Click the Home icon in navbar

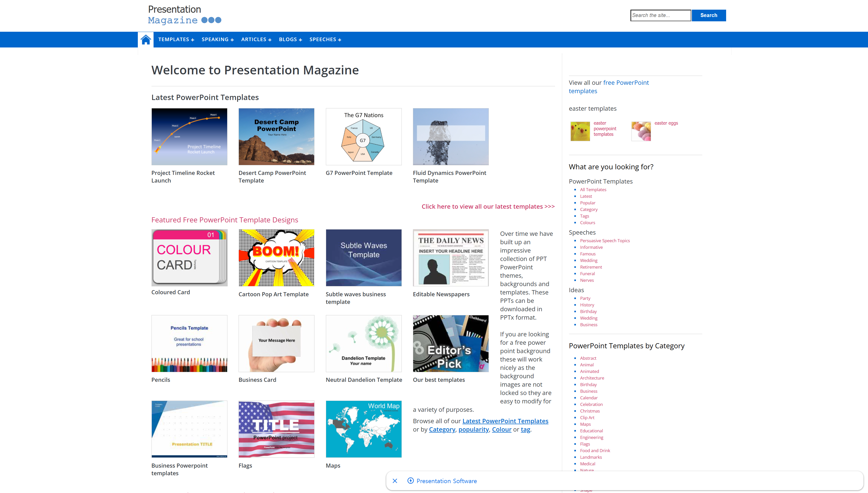pos(145,40)
